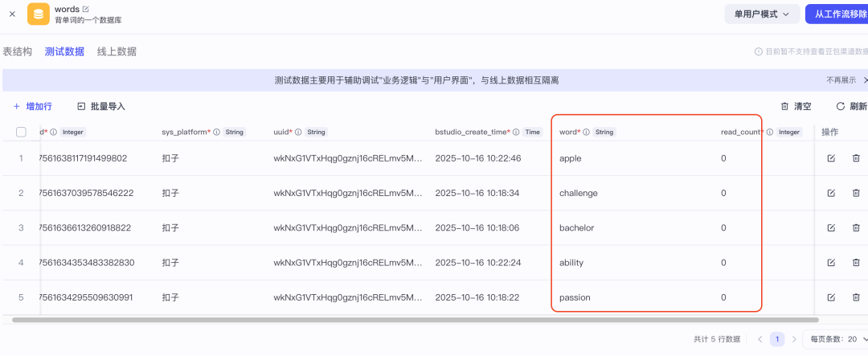Click id cell 7561638117191499802
868x356 pixels.
(84, 158)
